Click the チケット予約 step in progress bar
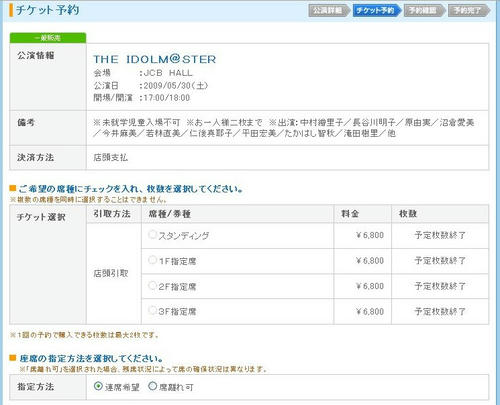Viewport: 500px width, 405px height. point(377,11)
